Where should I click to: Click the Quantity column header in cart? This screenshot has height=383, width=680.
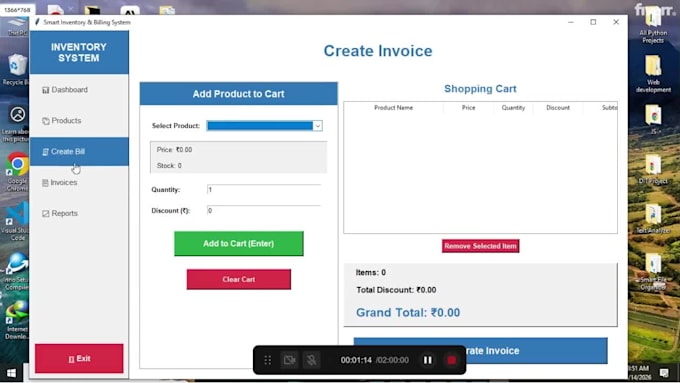(x=513, y=108)
